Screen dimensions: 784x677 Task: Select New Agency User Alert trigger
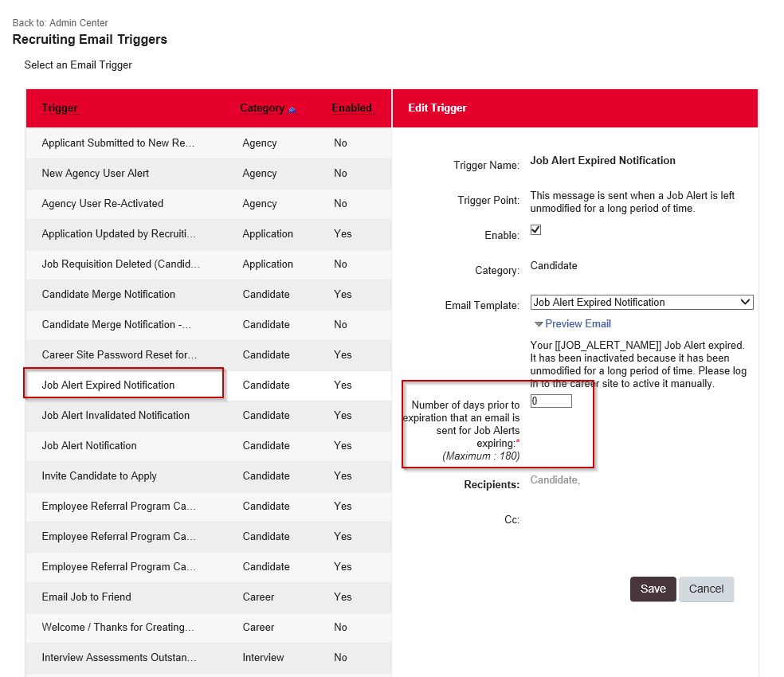pyautogui.click(x=96, y=174)
